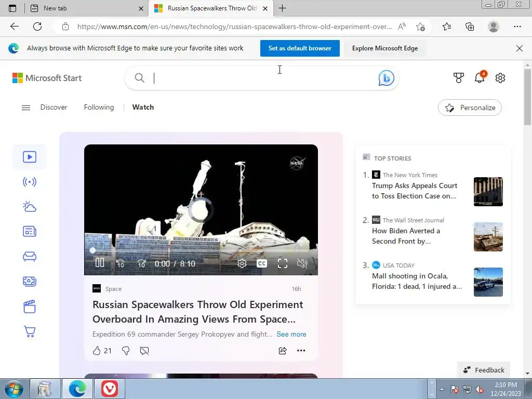Share the Russian Spacewalkers video
Image resolution: width=532 pixels, height=399 pixels.
[282, 351]
